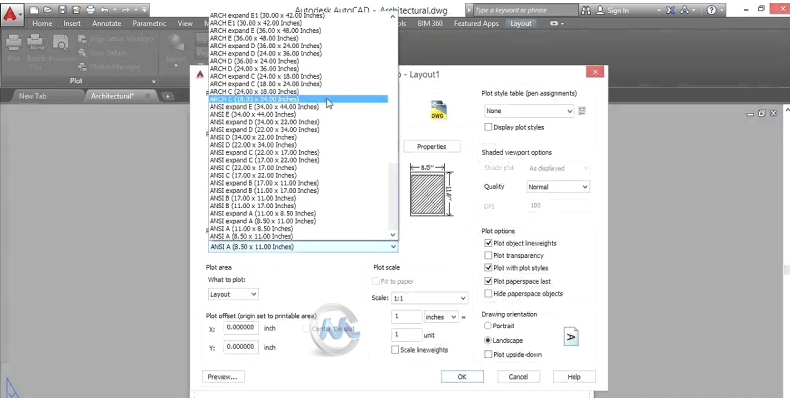Toggle Plot transparency checkbox

click(x=488, y=255)
